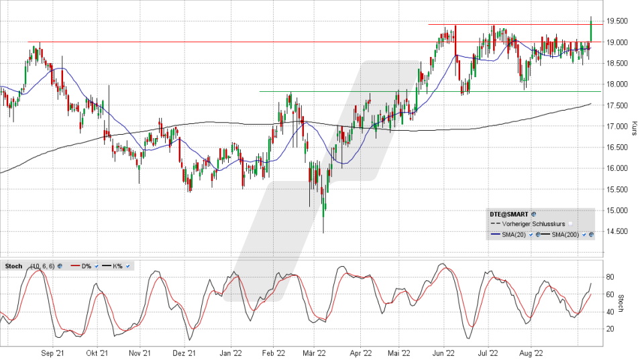Click the Aug '22 date axis label
The height and width of the screenshot is (362, 644).
pyautogui.click(x=531, y=353)
